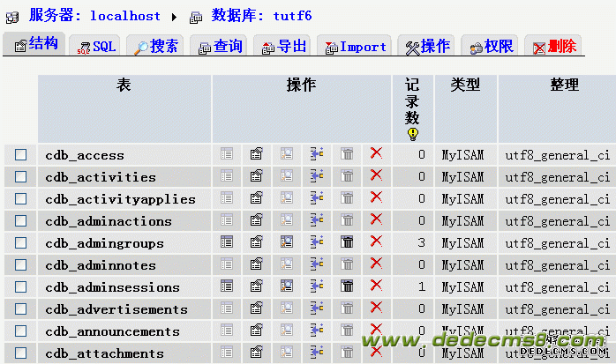This screenshot has height=364, width=616.
Task: Open the 导出 (Export) tab
Action: click(x=282, y=47)
